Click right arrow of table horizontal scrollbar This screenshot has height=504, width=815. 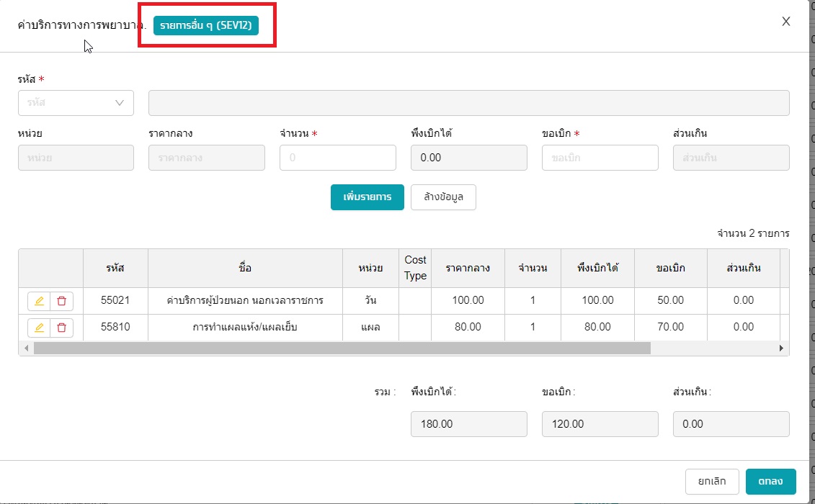click(781, 348)
